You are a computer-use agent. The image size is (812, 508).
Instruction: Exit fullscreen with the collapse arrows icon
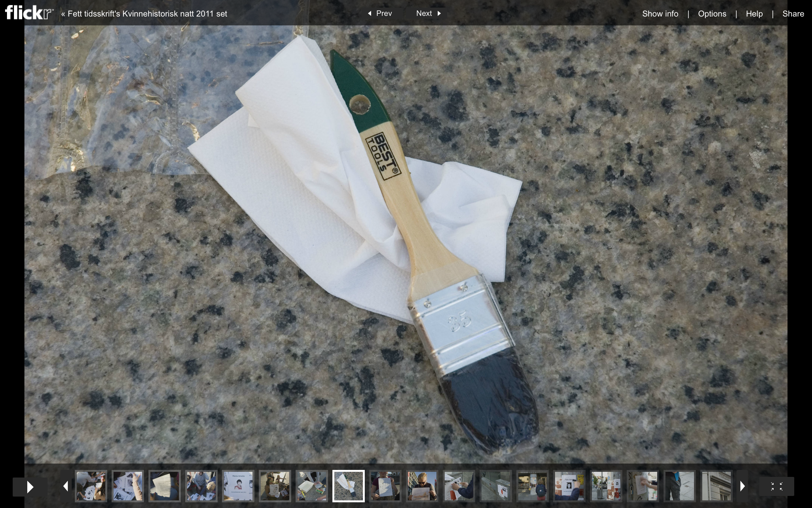776,486
